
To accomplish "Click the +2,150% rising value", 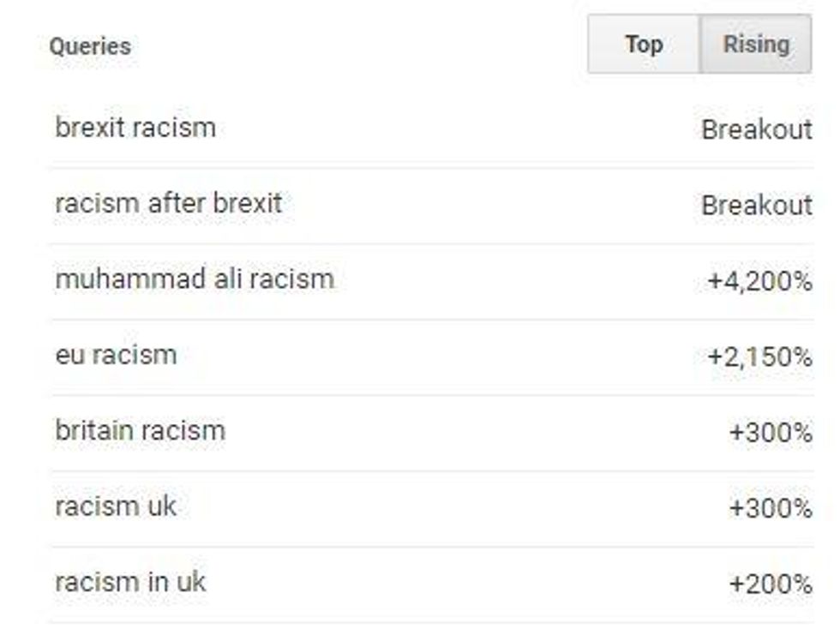I will [759, 356].
